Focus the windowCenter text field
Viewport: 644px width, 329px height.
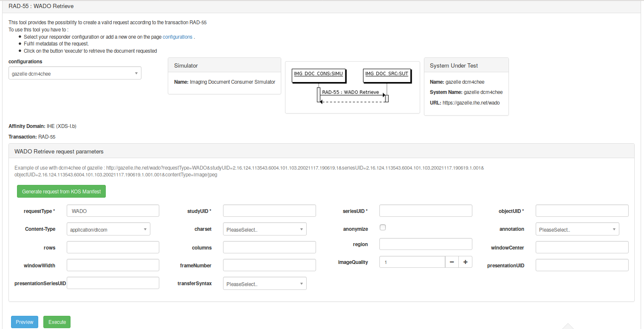[582, 247]
